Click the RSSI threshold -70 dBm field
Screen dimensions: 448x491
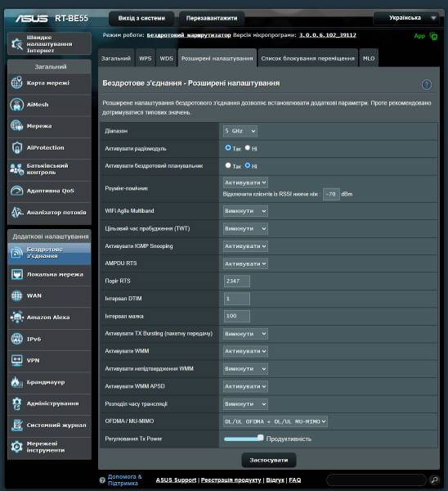(331, 194)
